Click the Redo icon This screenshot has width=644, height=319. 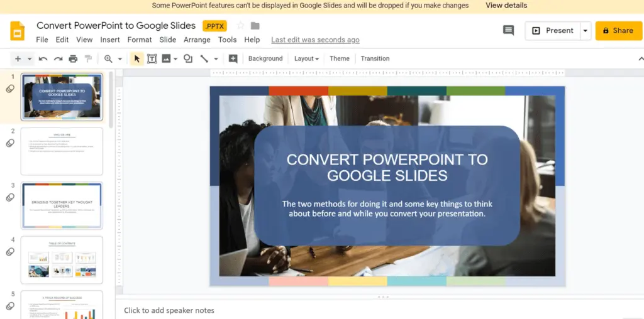click(x=58, y=58)
